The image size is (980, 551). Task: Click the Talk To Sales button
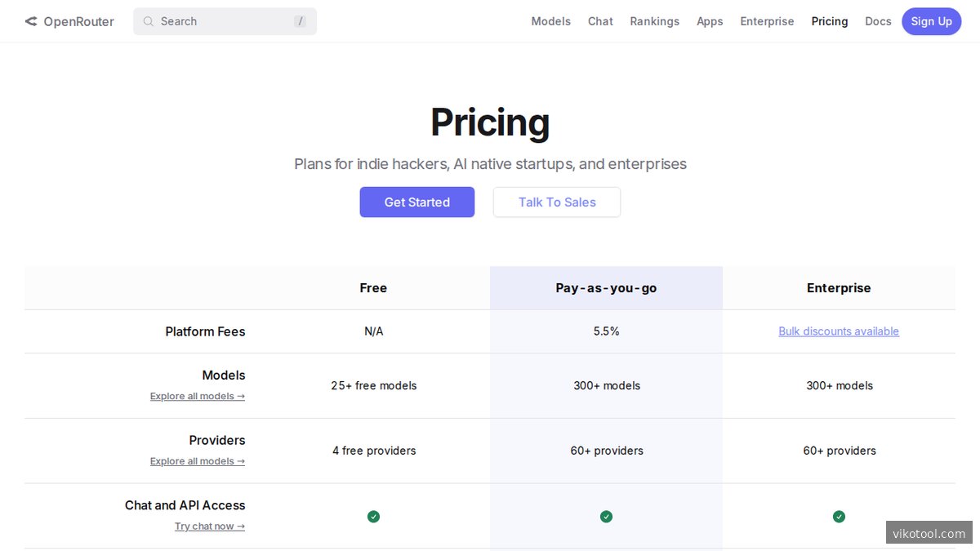pyautogui.click(x=557, y=202)
